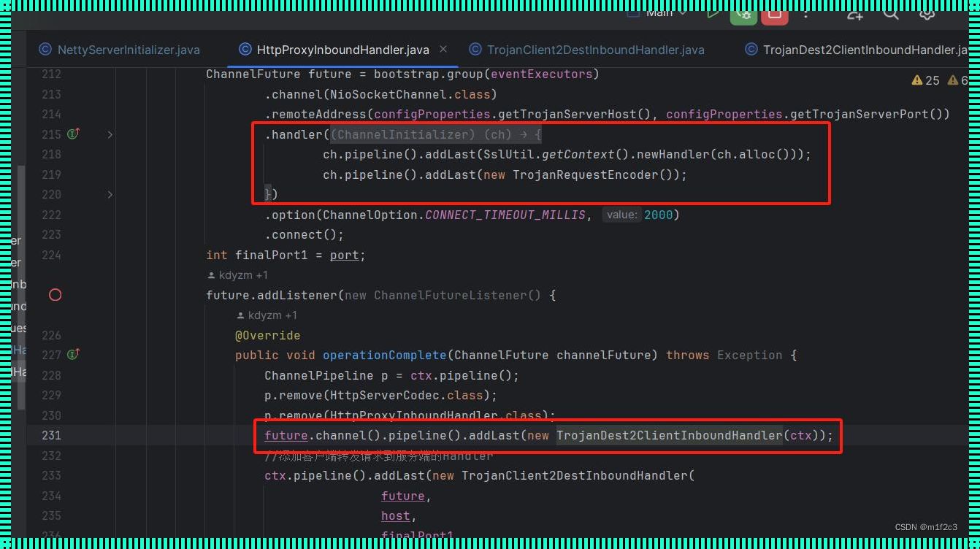Click line number 231 in the gutter
Image resolution: width=980 pixels, height=549 pixels.
coord(51,435)
